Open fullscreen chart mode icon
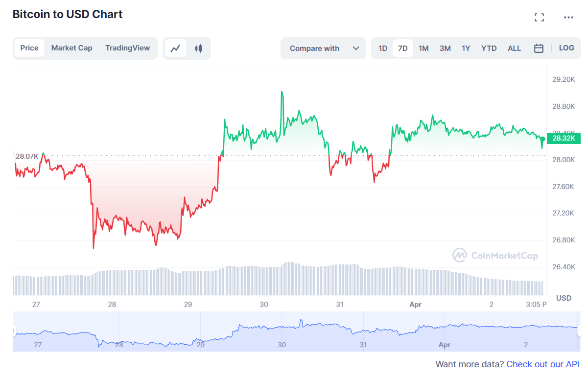The height and width of the screenshot is (380, 588). (539, 18)
